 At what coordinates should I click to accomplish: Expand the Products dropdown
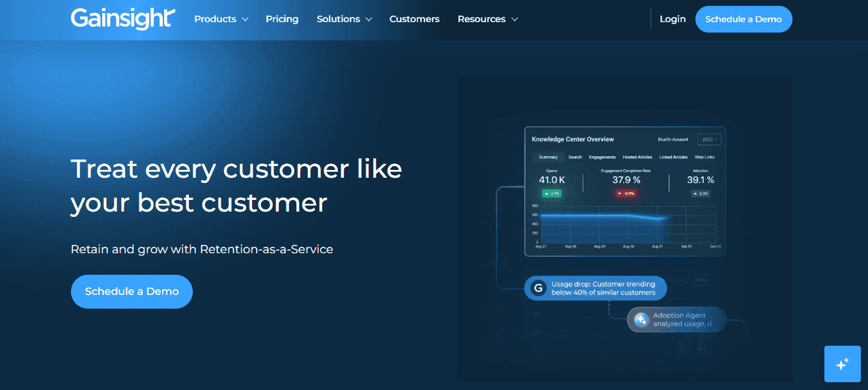pos(221,19)
